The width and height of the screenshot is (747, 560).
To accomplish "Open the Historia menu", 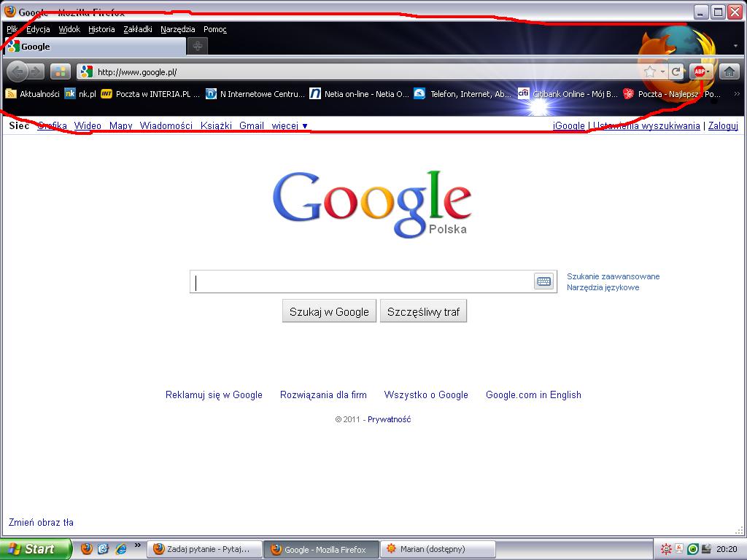I will coord(101,29).
